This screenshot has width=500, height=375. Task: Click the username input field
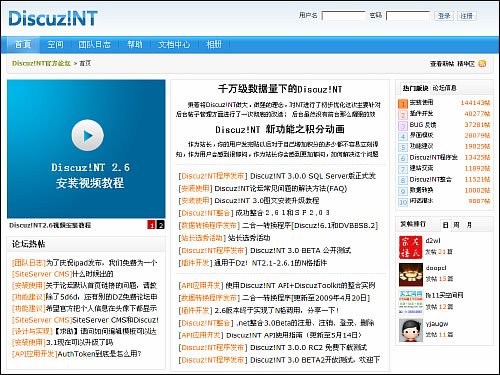pyautogui.click(x=344, y=16)
